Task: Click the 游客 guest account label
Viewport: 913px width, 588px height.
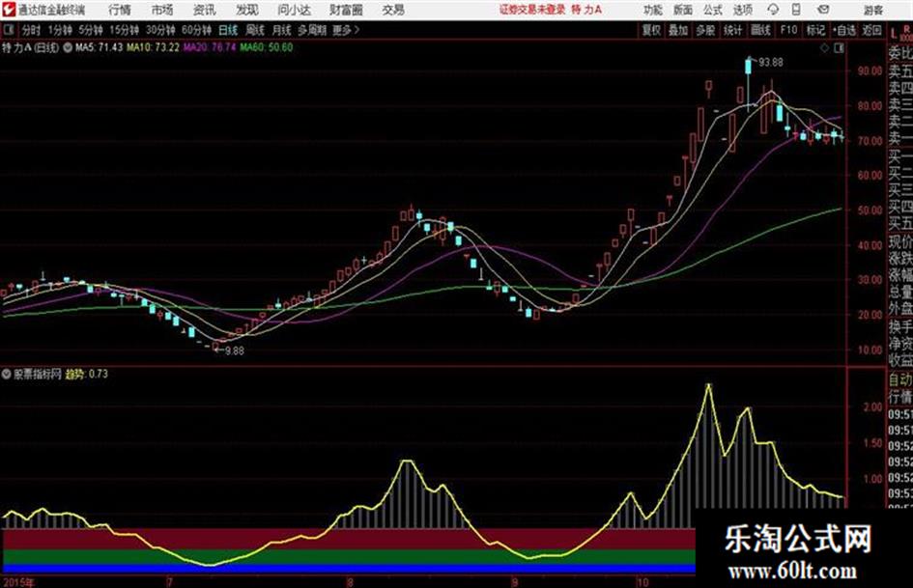Action: (873, 10)
